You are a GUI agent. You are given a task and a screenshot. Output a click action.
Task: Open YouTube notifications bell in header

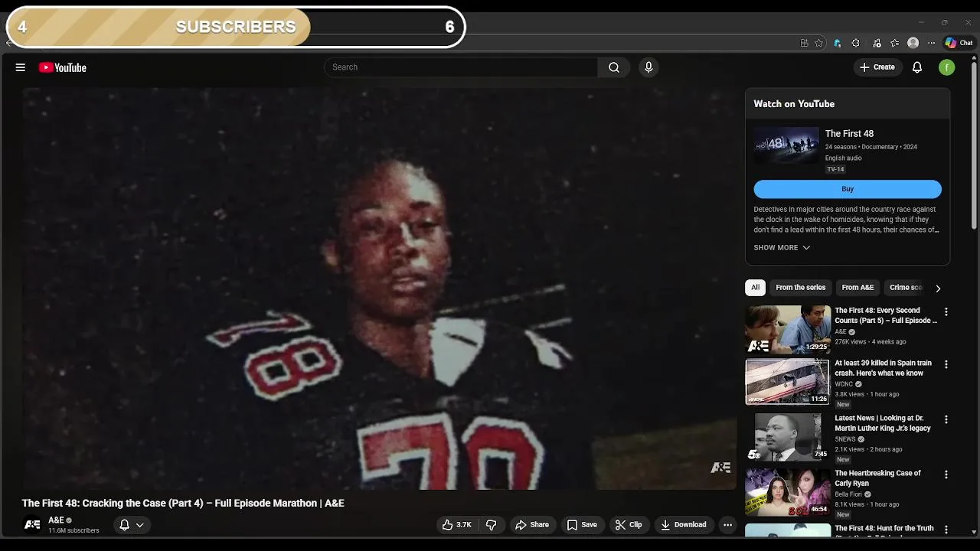917,67
